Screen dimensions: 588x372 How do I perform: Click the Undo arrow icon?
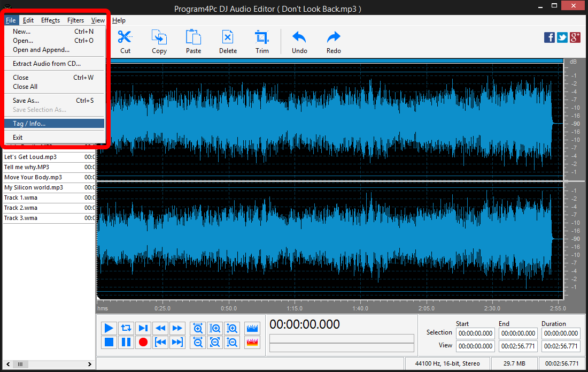[299, 41]
